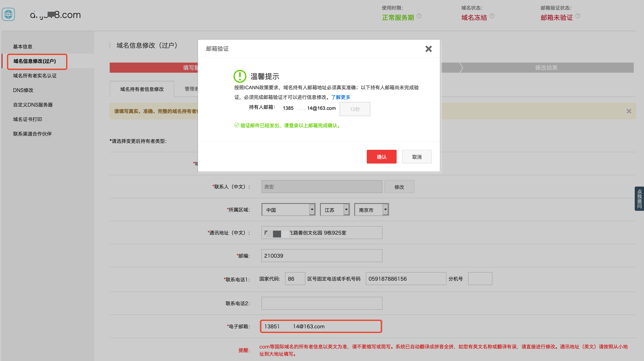Click the empty 分机号 field
The height and width of the screenshot is (361, 644).
[x=480, y=279]
